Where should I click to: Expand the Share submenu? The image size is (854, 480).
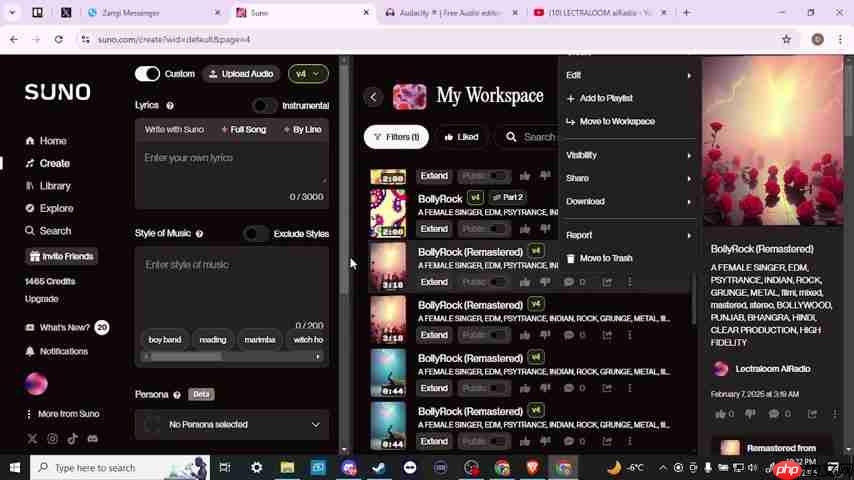629,178
